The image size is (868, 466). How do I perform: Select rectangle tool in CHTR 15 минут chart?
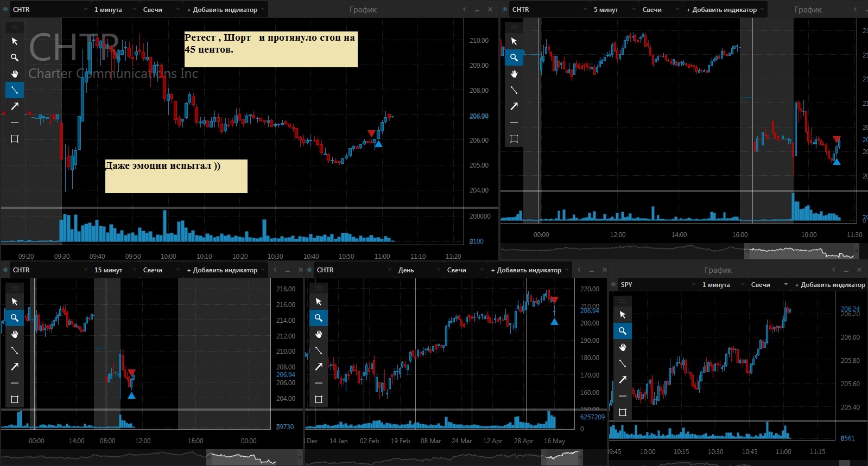point(15,399)
